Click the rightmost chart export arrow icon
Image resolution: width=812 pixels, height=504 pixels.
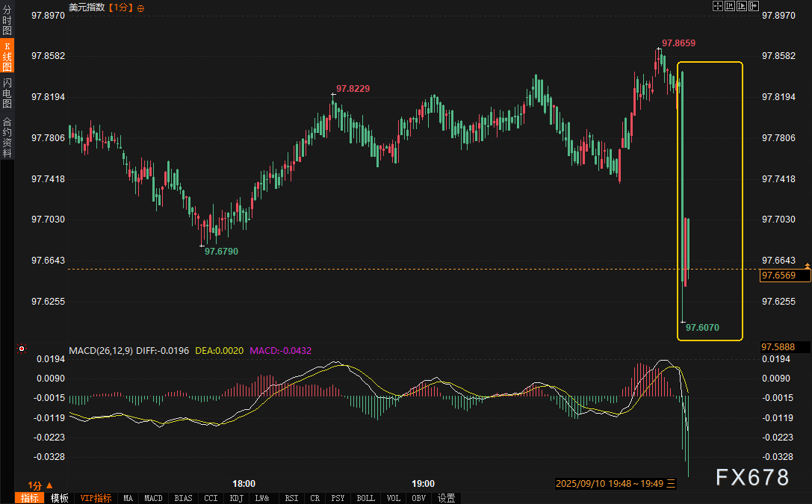[754, 7]
